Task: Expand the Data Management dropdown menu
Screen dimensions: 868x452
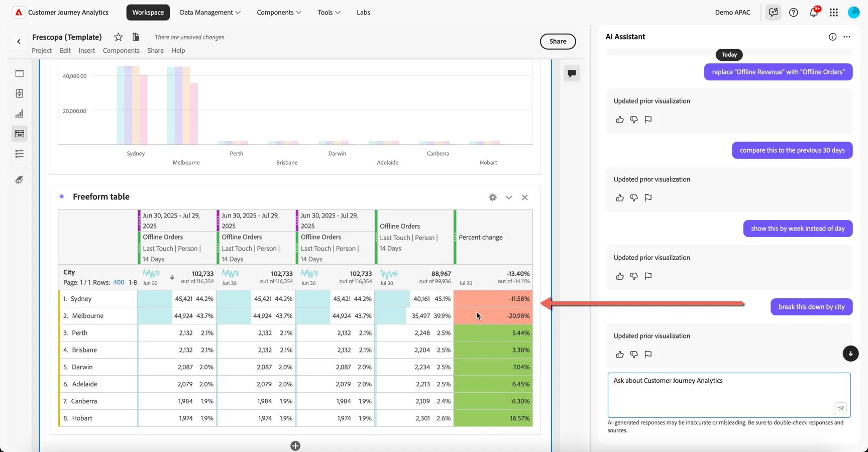Action: pos(210,13)
